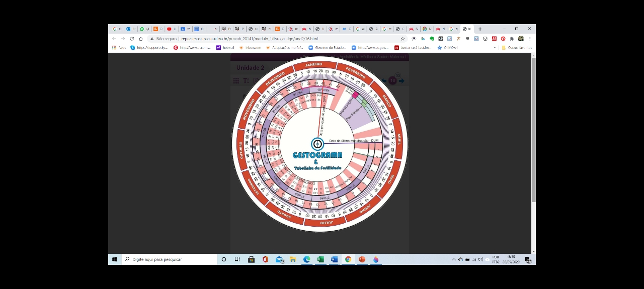The height and width of the screenshot is (289, 644).
Task: Open the Chrome three-dot menu
Action: (x=530, y=39)
